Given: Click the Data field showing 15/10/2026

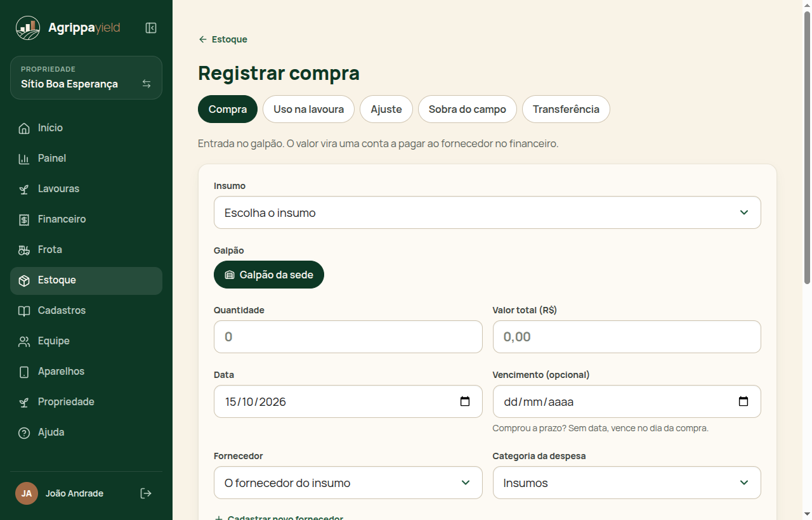Looking at the screenshot, I should (348, 401).
